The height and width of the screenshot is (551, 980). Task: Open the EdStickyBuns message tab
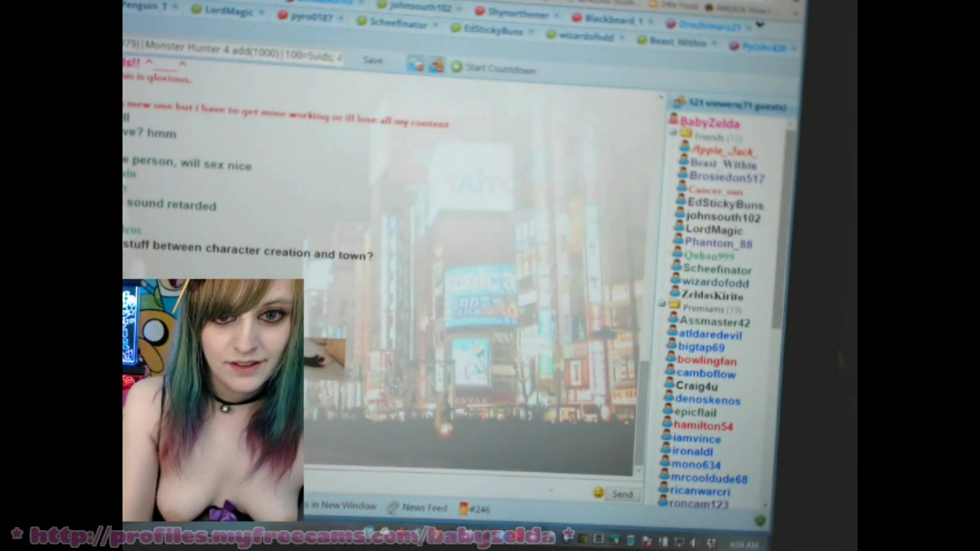pyautogui.click(x=493, y=31)
